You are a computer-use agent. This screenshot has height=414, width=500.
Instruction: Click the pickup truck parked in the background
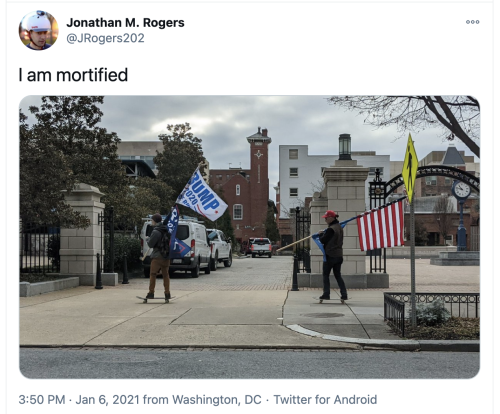(x=261, y=247)
